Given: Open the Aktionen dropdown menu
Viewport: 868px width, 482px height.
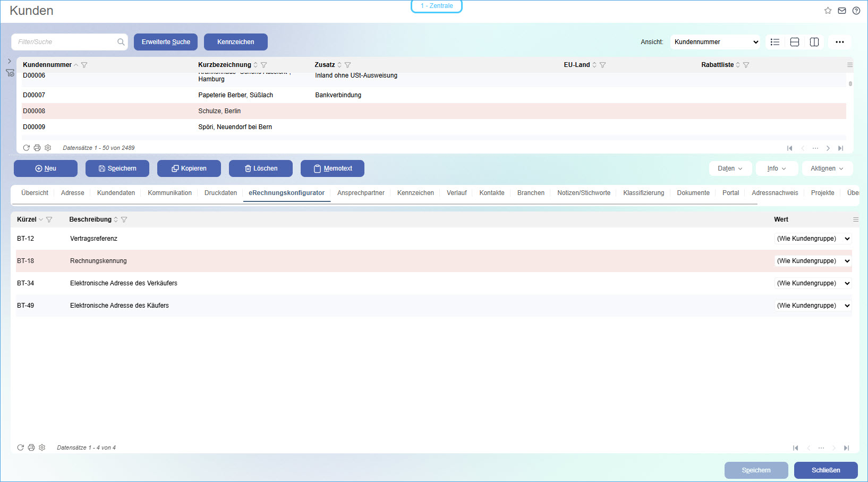Looking at the screenshot, I should [x=827, y=168].
